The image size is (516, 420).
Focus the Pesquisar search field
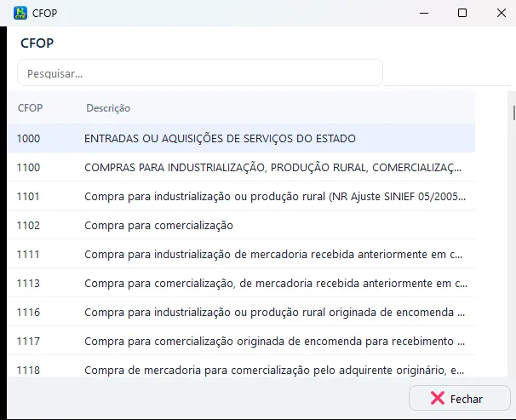click(x=200, y=73)
